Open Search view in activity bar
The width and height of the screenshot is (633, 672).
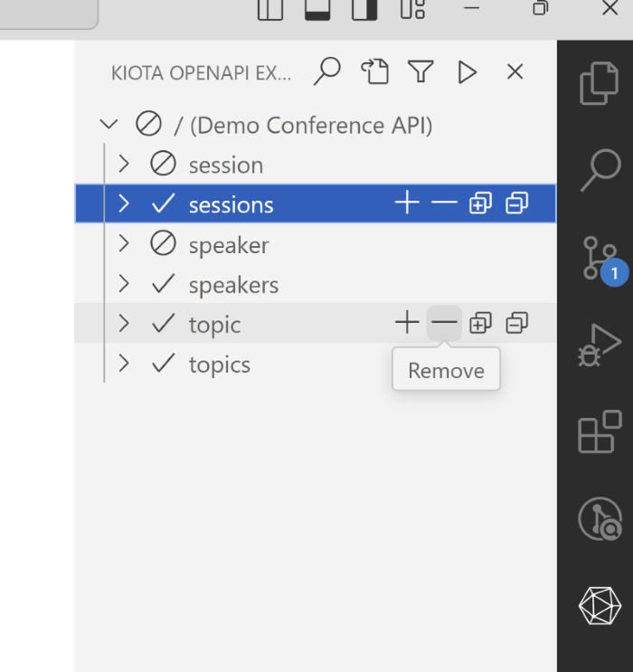[x=600, y=170]
